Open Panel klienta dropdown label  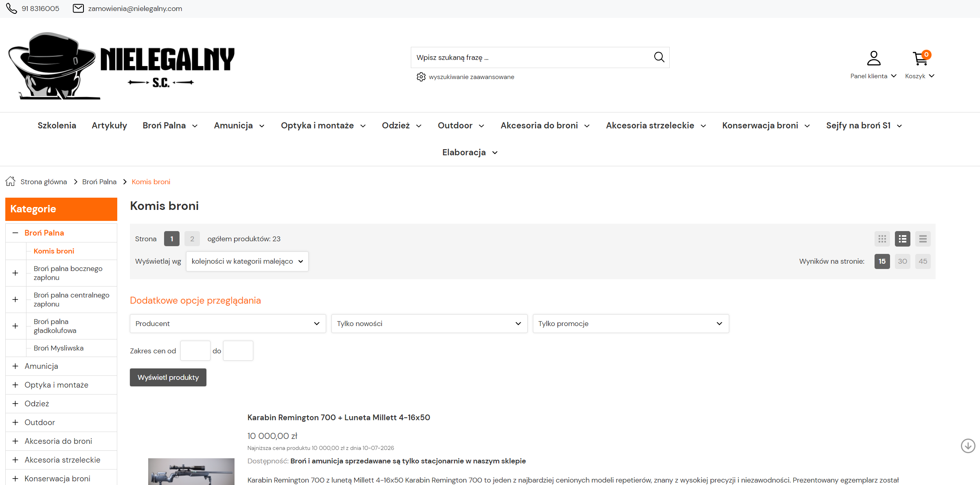(x=873, y=76)
